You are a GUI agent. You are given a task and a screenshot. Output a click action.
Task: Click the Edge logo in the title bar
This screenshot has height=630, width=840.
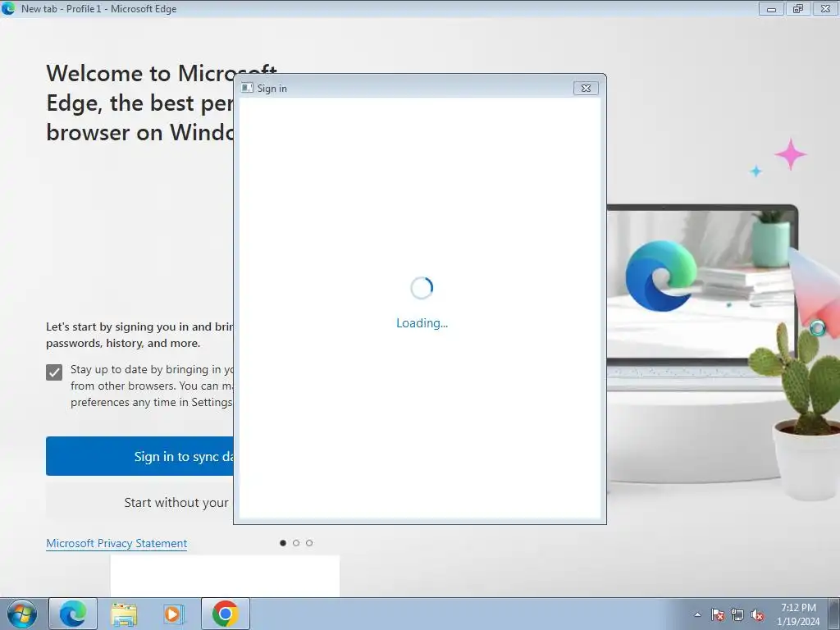(8, 8)
